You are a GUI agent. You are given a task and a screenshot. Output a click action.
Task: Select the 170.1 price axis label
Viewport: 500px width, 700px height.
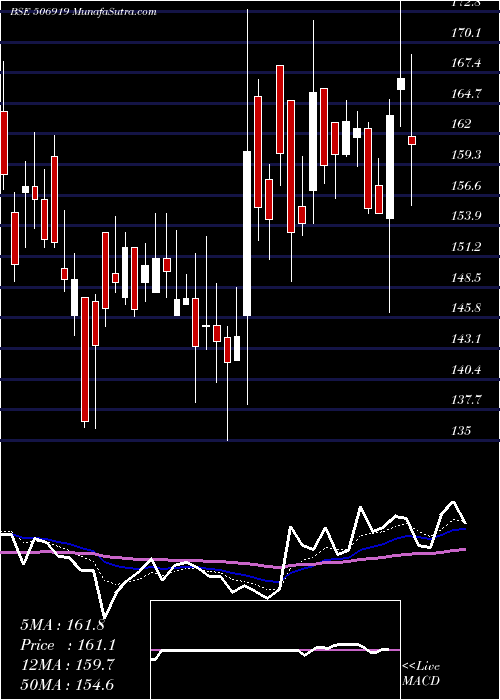(x=467, y=33)
